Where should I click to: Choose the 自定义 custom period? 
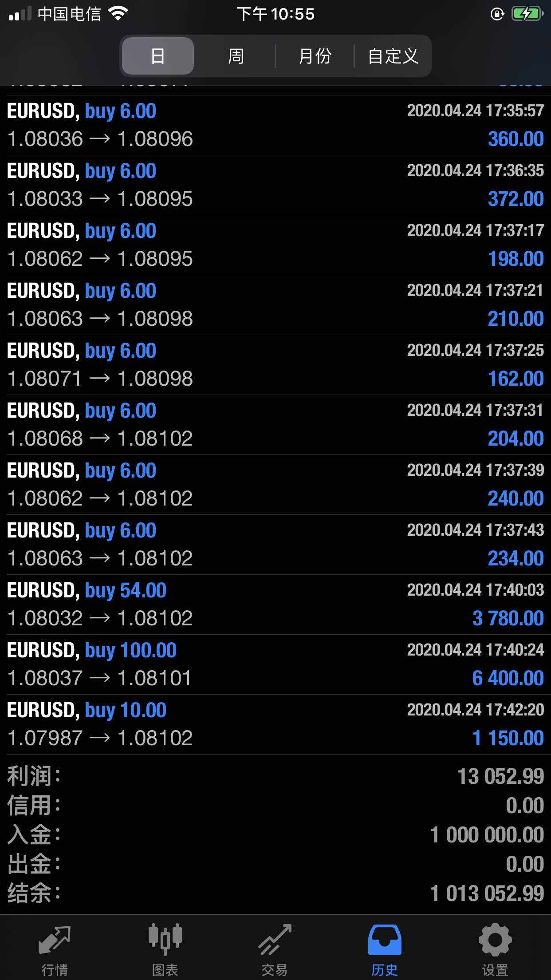point(393,56)
